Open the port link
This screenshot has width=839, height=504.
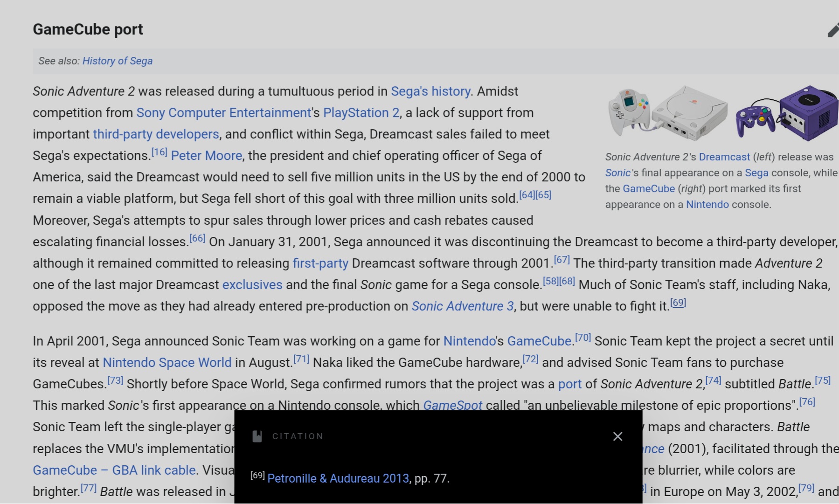(x=570, y=384)
